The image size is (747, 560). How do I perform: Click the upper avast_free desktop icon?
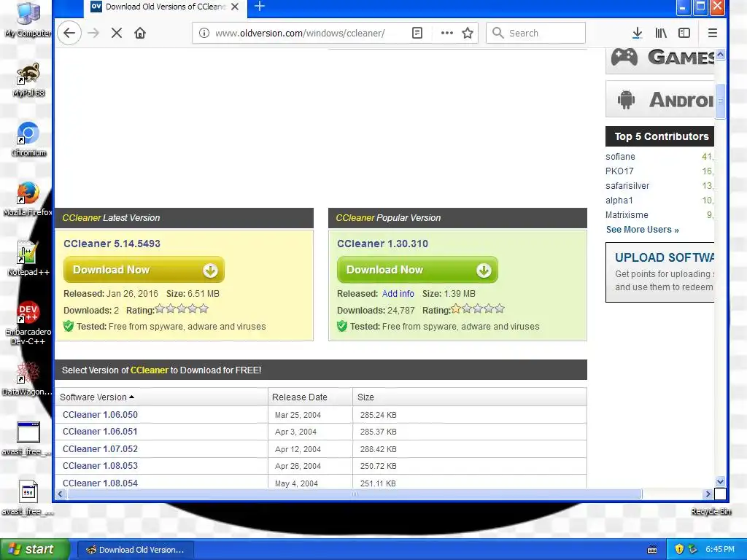tap(27, 438)
